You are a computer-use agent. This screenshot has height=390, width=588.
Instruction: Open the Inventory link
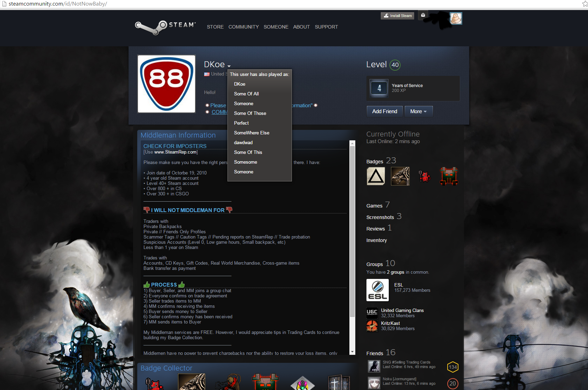376,240
